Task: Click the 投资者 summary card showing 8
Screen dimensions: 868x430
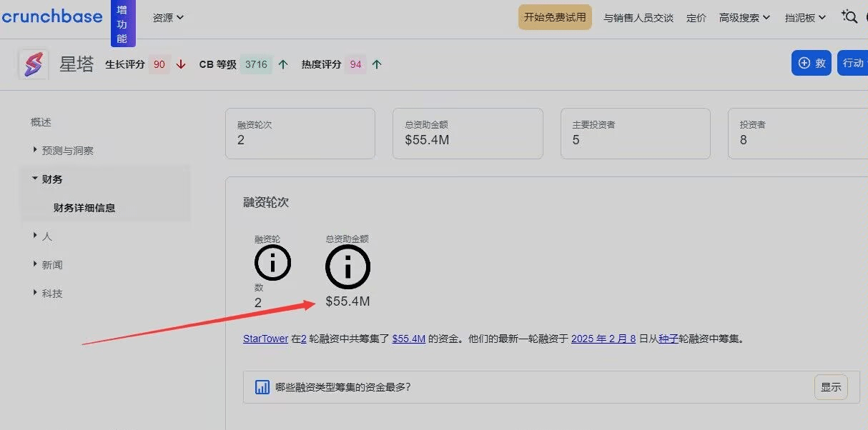Action: pos(798,134)
